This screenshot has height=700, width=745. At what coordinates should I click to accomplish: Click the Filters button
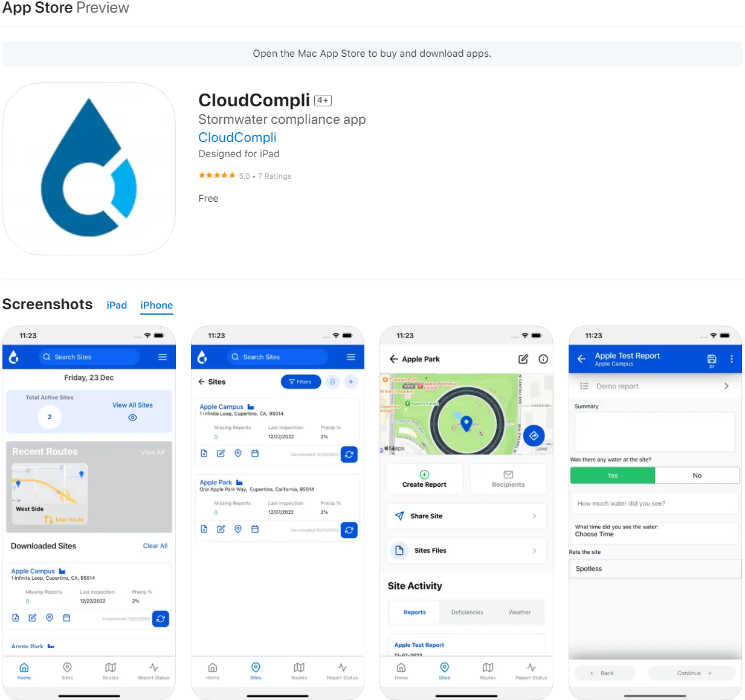click(300, 382)
